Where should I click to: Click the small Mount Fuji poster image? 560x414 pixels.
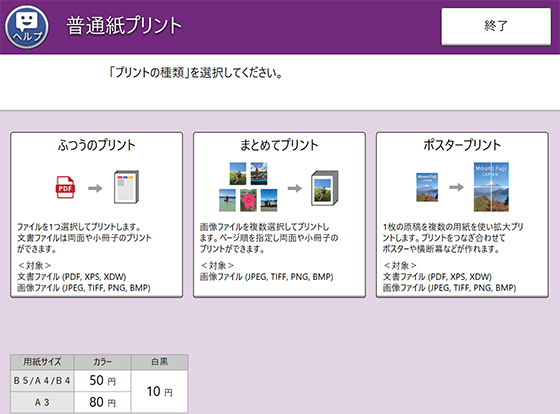click(427, 187)
